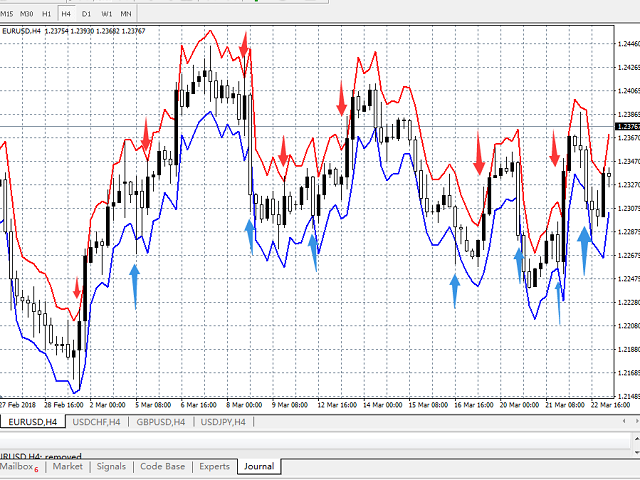Switch to USDJPY,H4 chart tab
The height and width of the screenshot is (480, 640).
click(x=223, y=422)
